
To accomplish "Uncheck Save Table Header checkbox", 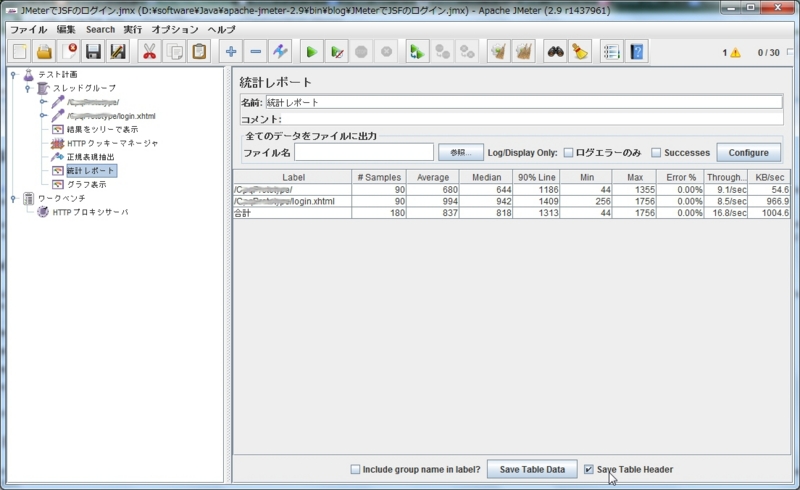I will [x=588, y=469].
